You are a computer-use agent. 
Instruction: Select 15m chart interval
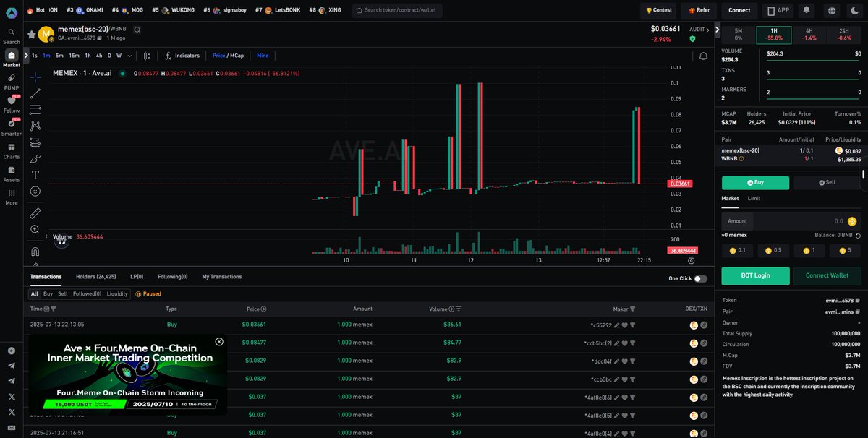tap(75, 56)
